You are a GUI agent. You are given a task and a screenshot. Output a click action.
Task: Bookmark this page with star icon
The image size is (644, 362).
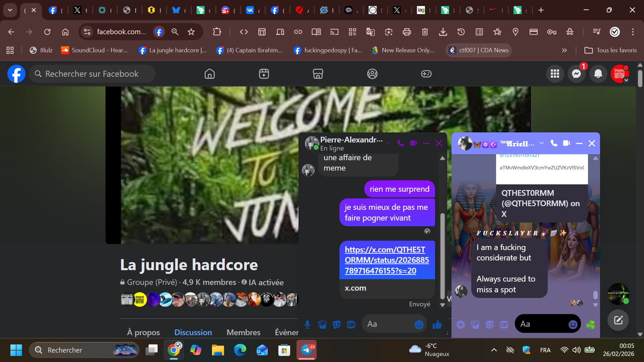coord(191,32)
